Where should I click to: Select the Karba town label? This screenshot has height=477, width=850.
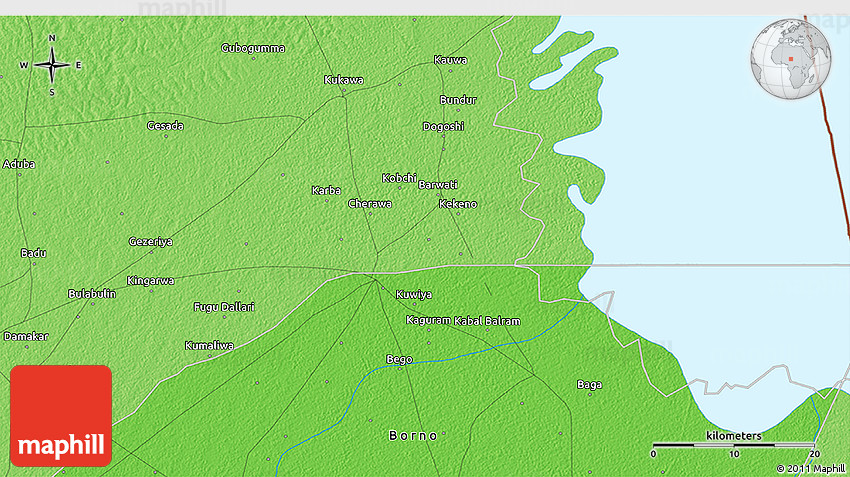326,191
